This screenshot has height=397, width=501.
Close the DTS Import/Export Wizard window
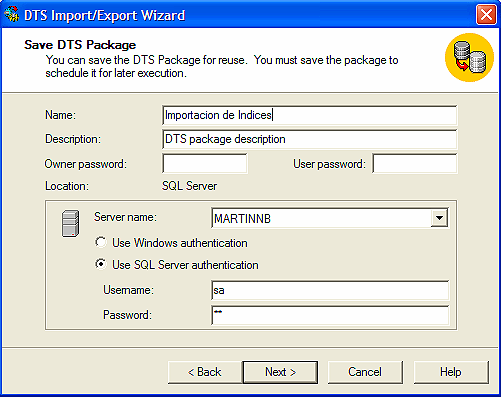tap(486, 15)
